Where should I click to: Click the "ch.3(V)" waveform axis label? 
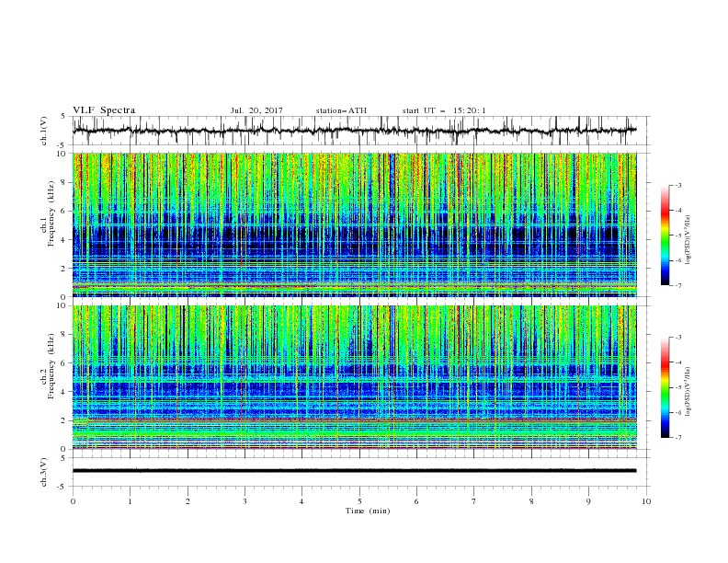pyautogui.click(x=43, y=472)
